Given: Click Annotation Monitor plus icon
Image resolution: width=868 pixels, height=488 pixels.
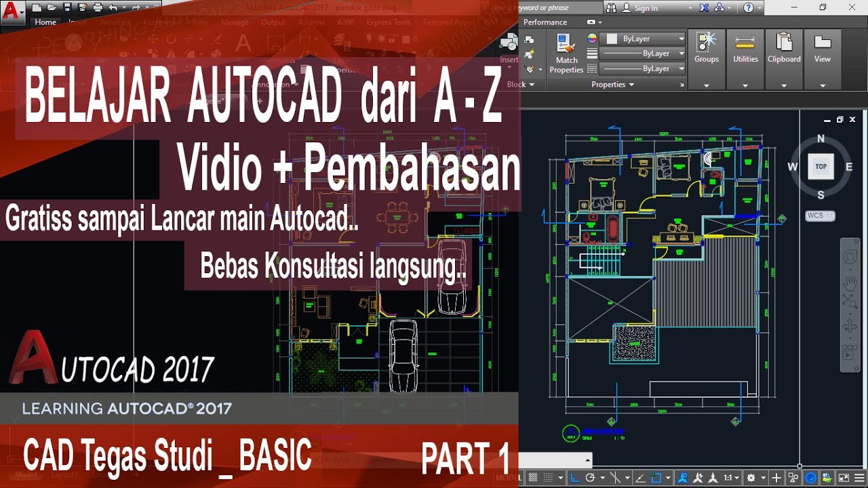Looking at the screenshot, I should [776, 478].
